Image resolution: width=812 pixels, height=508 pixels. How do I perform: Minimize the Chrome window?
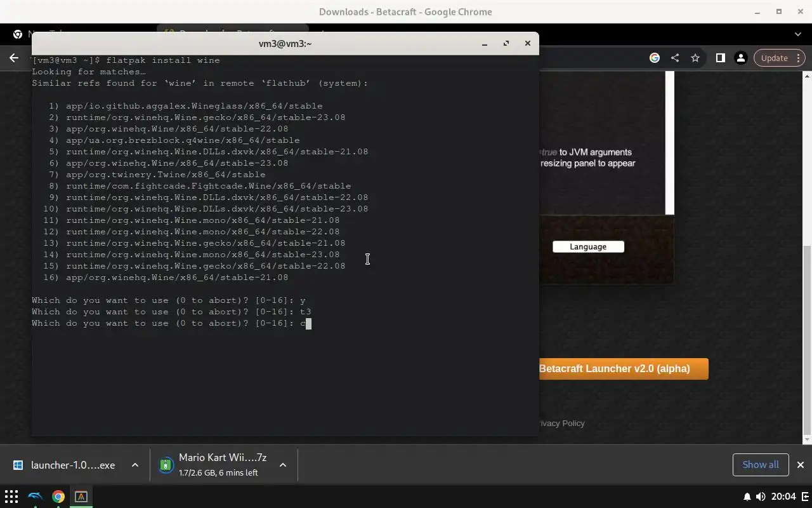coord(757,11)
